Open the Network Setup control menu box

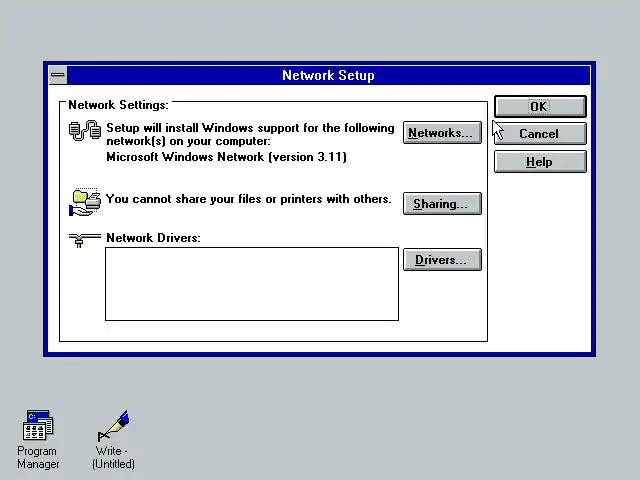[58, 75]
